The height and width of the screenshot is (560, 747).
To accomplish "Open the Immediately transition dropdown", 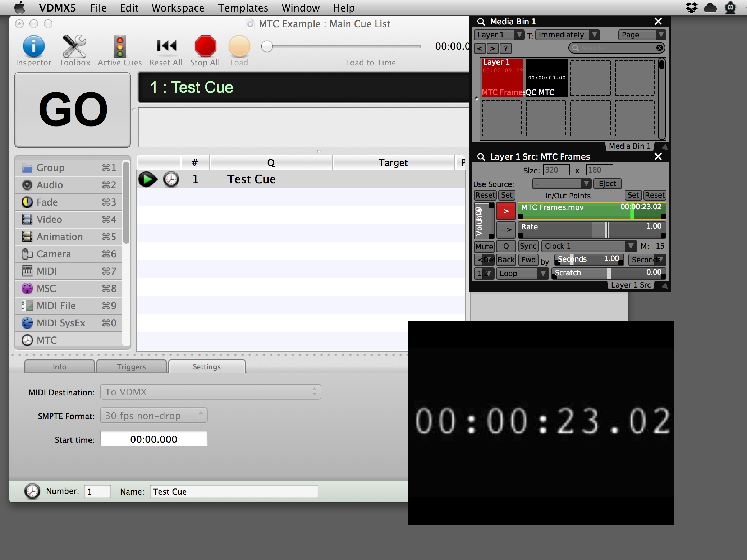I will (x=567, y=35).
